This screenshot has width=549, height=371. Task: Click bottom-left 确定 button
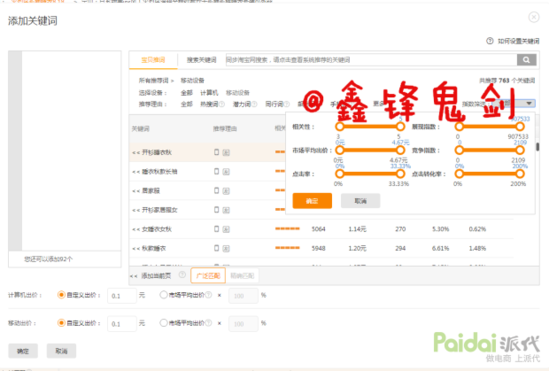click(23, 351)
